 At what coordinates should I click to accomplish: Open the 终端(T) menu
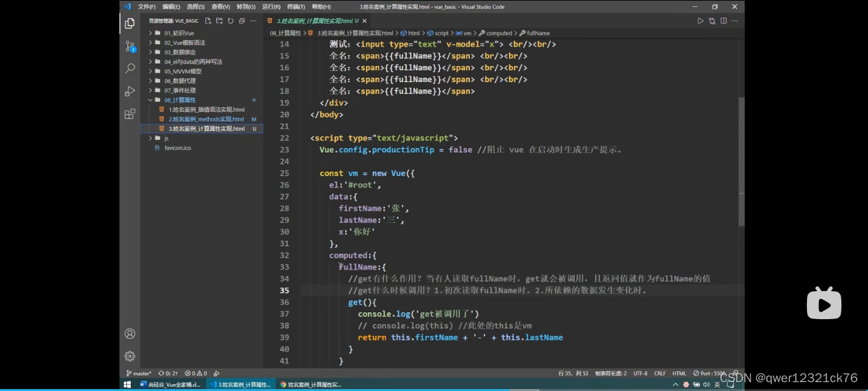coord(296,6)
